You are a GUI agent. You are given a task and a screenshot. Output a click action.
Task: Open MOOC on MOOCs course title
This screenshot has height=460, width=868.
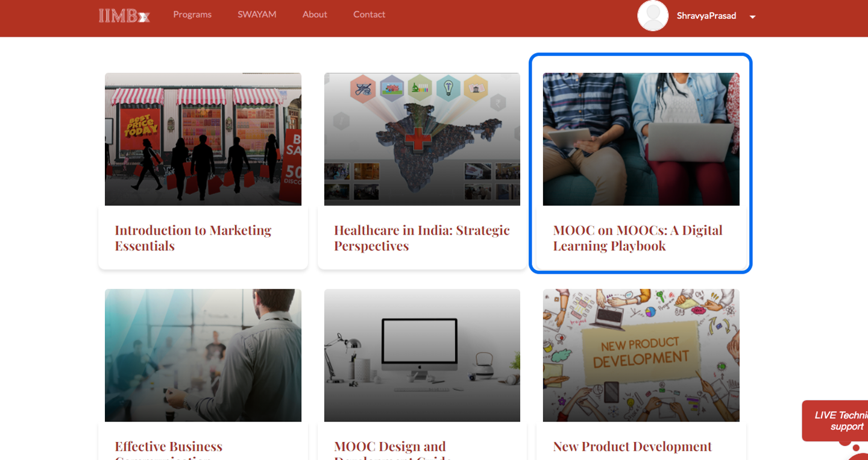pyautogui.click(x=637, y=238)
